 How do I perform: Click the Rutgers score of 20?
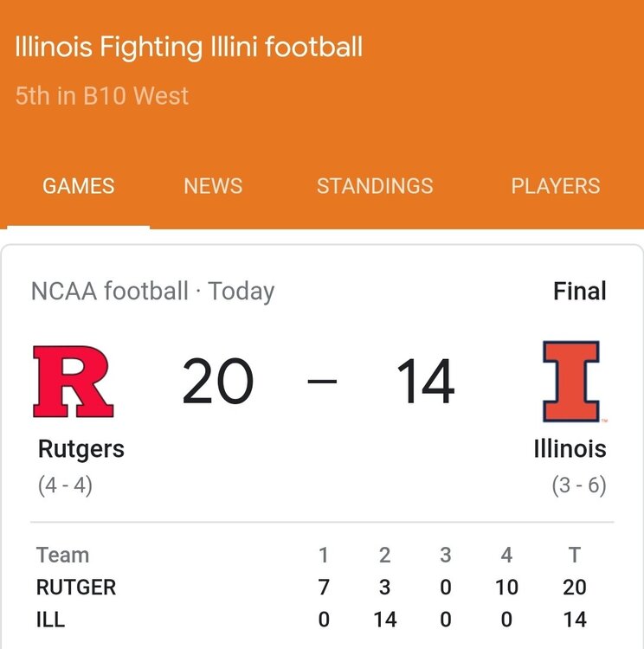217,382
